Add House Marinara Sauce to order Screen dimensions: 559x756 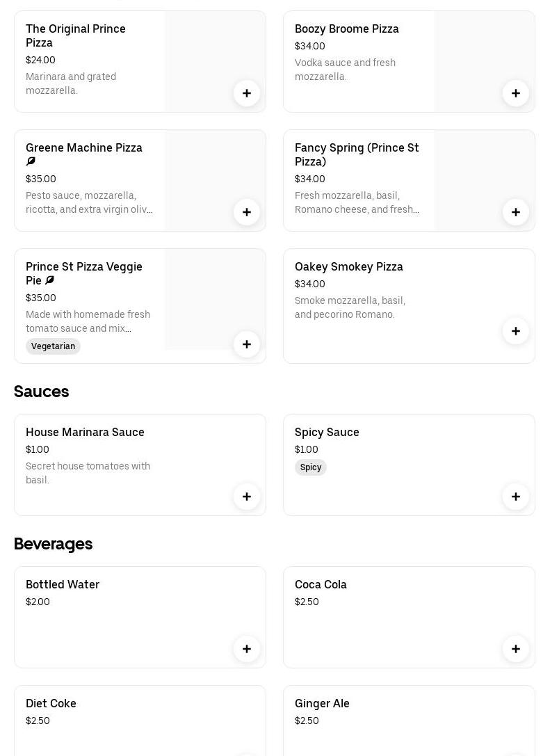247,497
